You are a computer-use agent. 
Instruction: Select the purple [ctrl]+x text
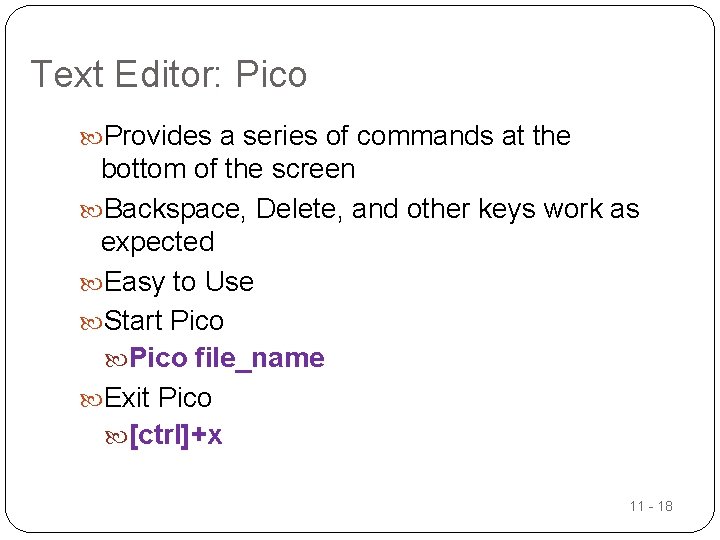coord(176,435)
